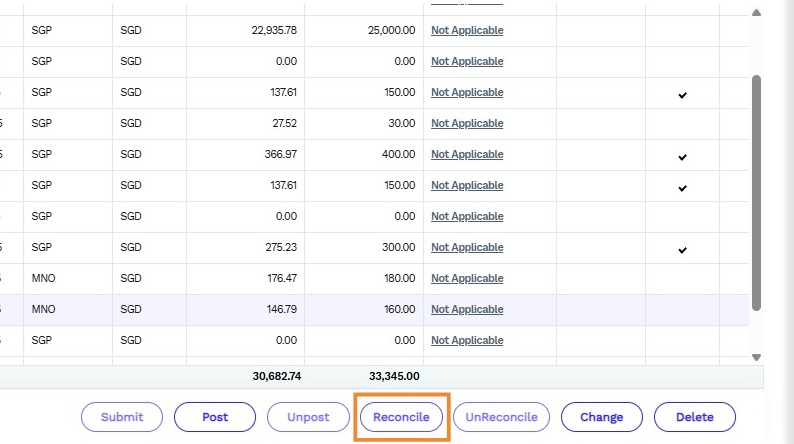
Task: Click the Unpost button
Action: tap(307, 417)
